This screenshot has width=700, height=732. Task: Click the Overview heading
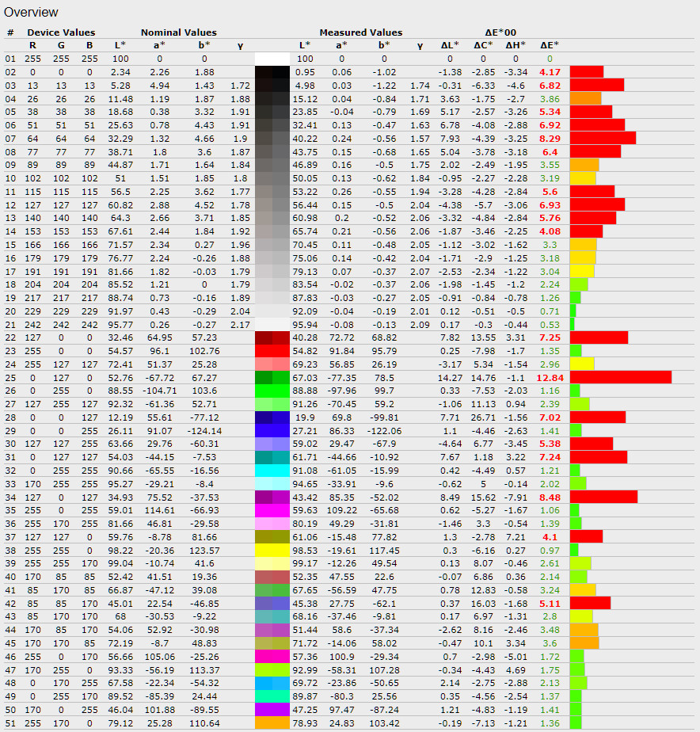[32, 12]
